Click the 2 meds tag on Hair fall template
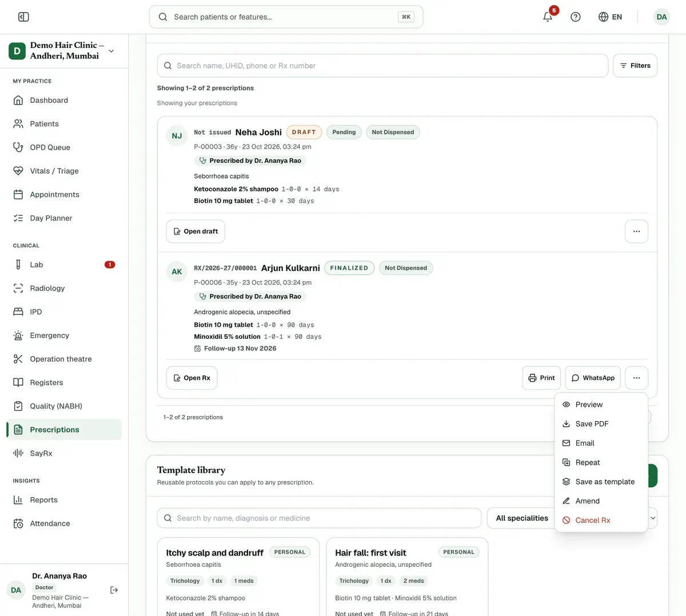 pos(413,581)
